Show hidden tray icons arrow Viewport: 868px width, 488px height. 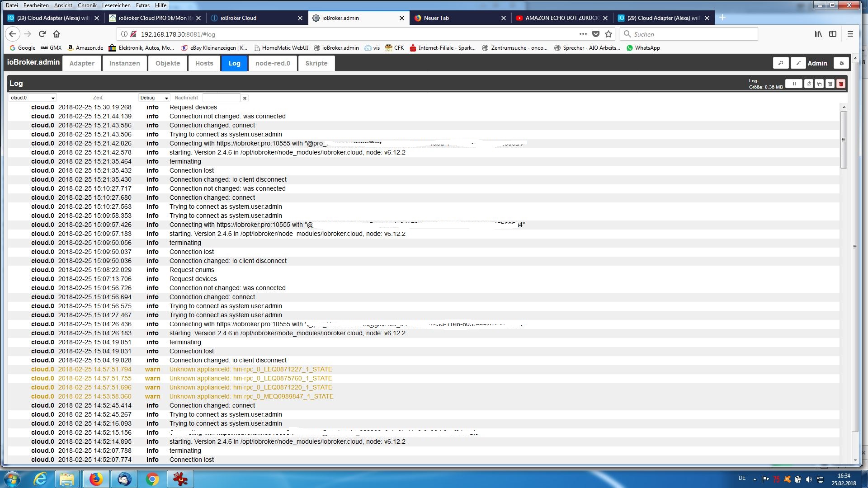(755, 479)
